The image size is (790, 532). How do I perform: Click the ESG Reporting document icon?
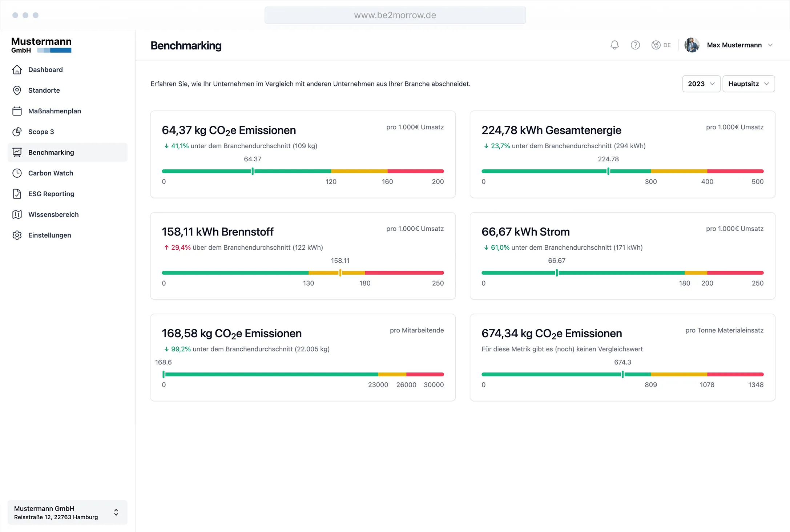(17, 194)
